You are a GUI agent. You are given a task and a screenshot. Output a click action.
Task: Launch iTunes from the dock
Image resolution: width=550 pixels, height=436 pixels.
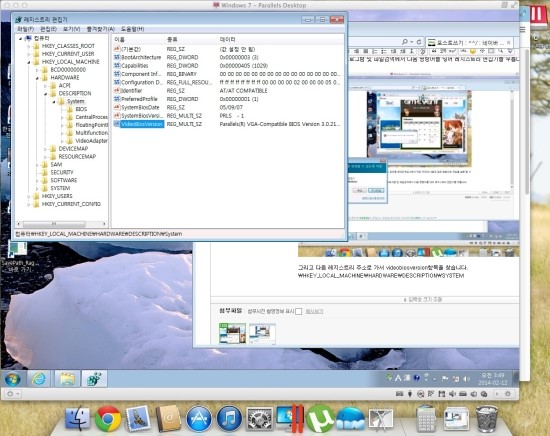point(229,419)
